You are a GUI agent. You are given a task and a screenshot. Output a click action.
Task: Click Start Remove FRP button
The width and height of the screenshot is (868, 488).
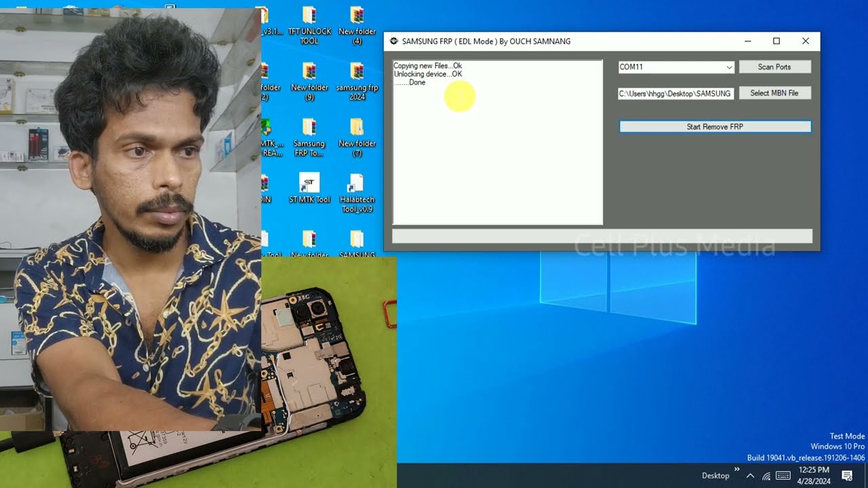715,127
